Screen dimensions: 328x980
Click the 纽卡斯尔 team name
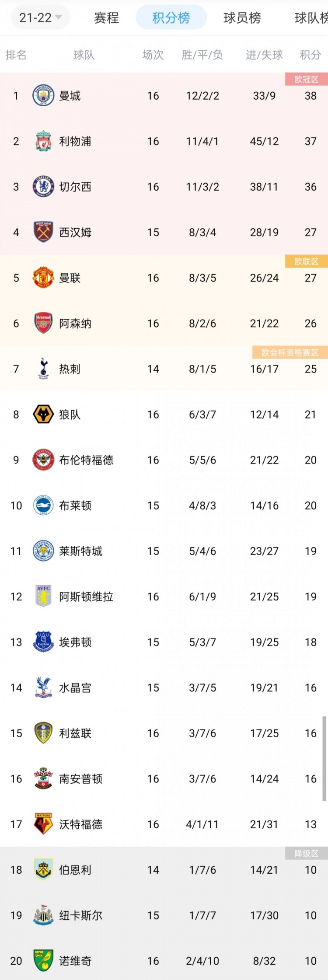(81, 915)
